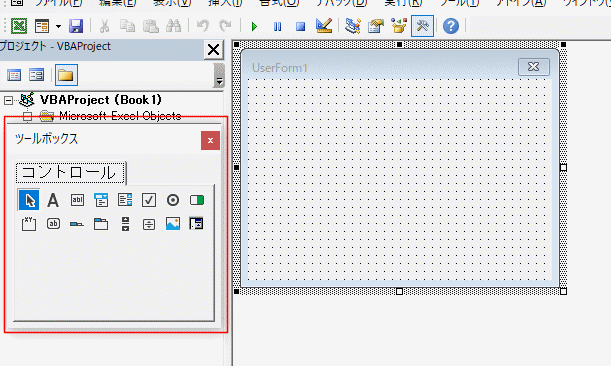Select the TextBox control in toolbox
This screenshot has height=366, width=611.
pyautogui.click(x=77, y=200)
